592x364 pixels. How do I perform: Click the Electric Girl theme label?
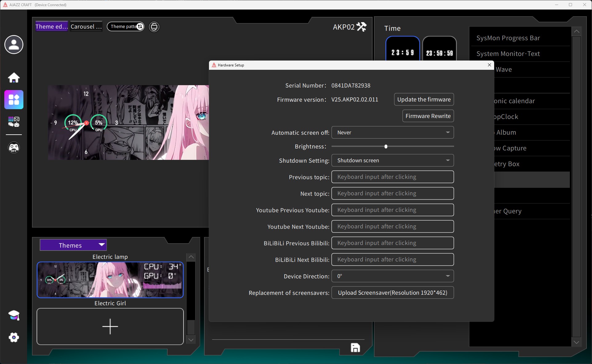pyautogui.click(x=110, y=303)
